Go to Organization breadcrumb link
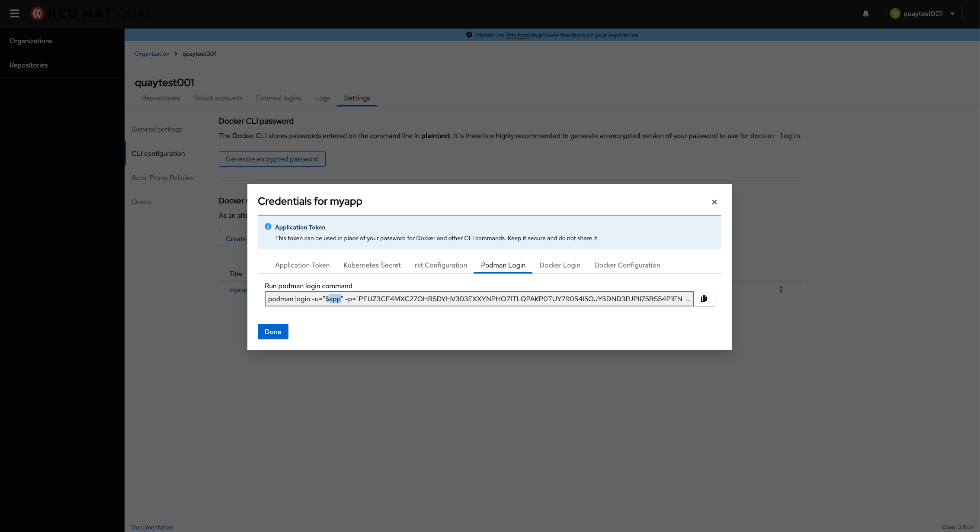Viewport: 980px width, 532px height. coord(152,54)
